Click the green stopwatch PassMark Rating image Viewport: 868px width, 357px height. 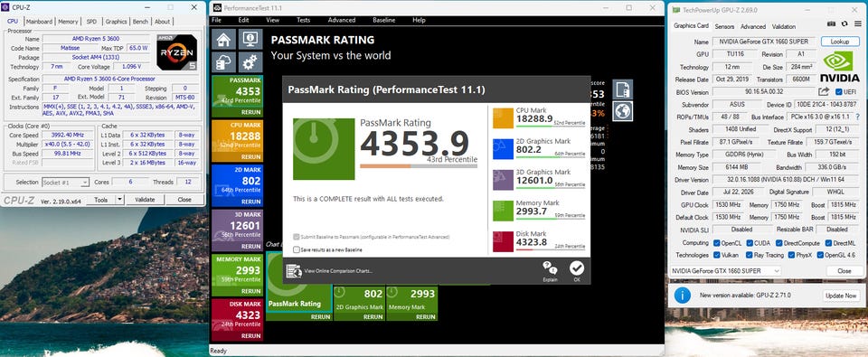pyautogui.click(x=324, y=148)
